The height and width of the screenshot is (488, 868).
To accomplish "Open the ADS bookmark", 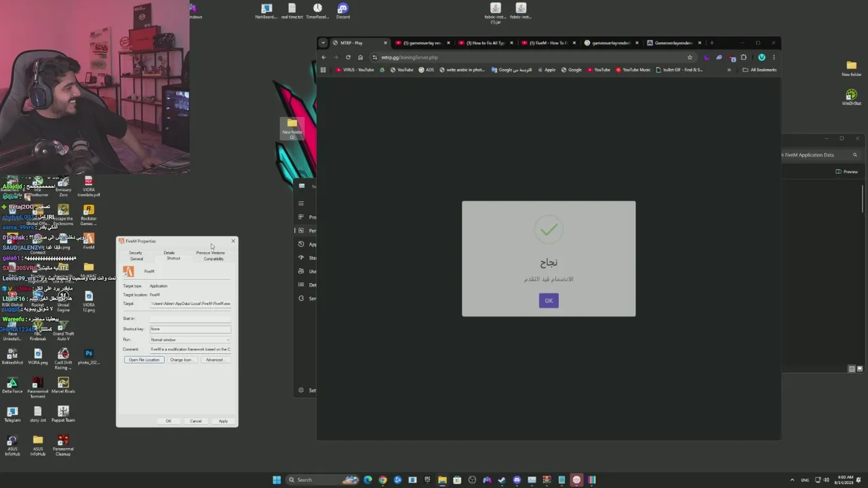I will click(427, 70).
